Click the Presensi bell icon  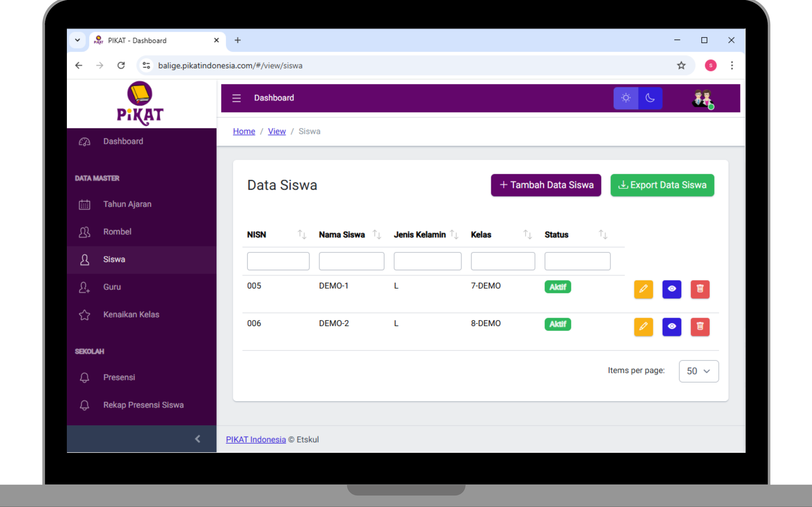point(84,377)
